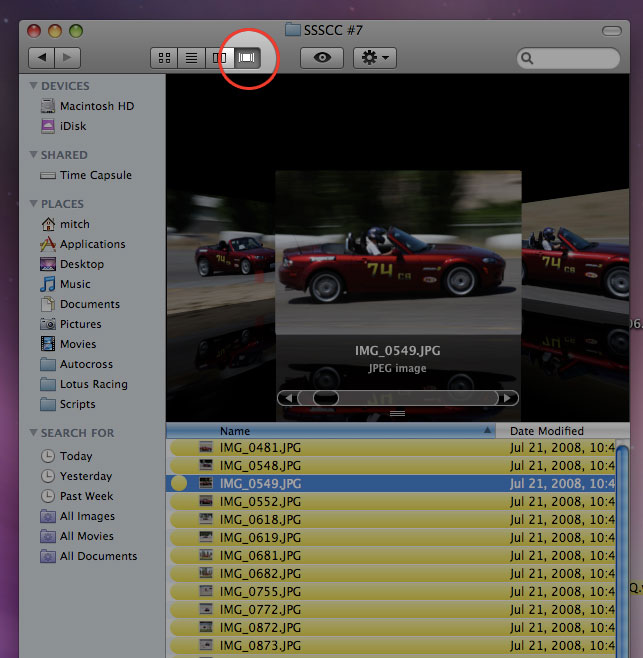
Task: Sort by Date Modified column header
Action: (x=548, y=431)
